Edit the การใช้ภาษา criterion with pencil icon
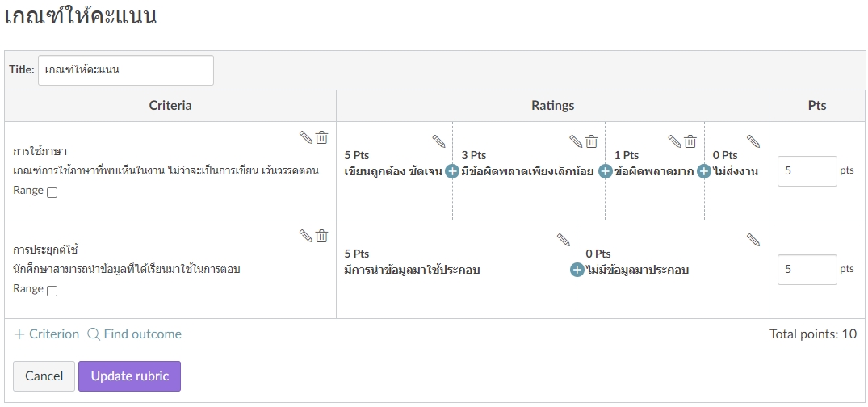Image resolution: width=868 pixels, height=407 pixels. 305,137
